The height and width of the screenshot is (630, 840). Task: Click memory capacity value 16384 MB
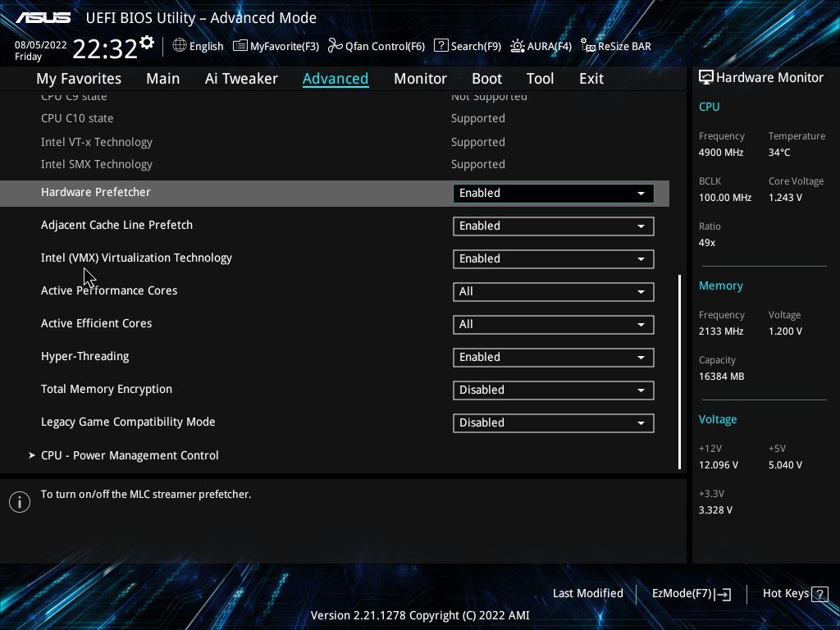tap(721, 377)
